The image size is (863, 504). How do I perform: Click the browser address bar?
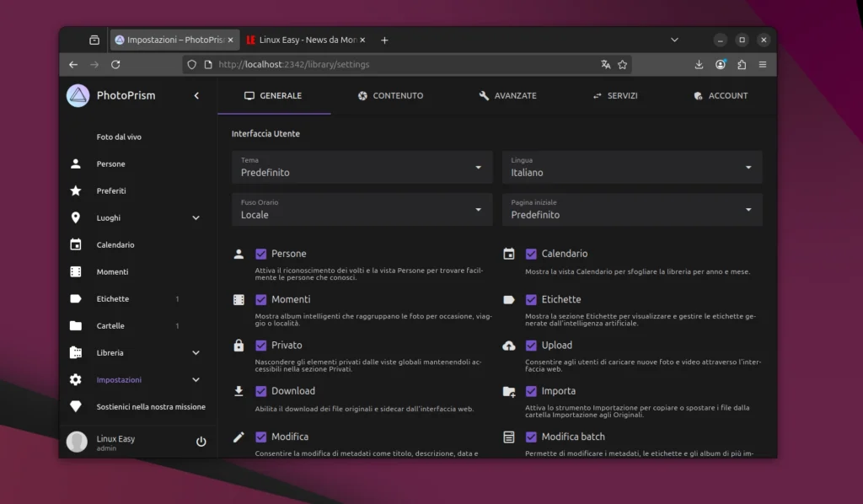click(405, 65)
